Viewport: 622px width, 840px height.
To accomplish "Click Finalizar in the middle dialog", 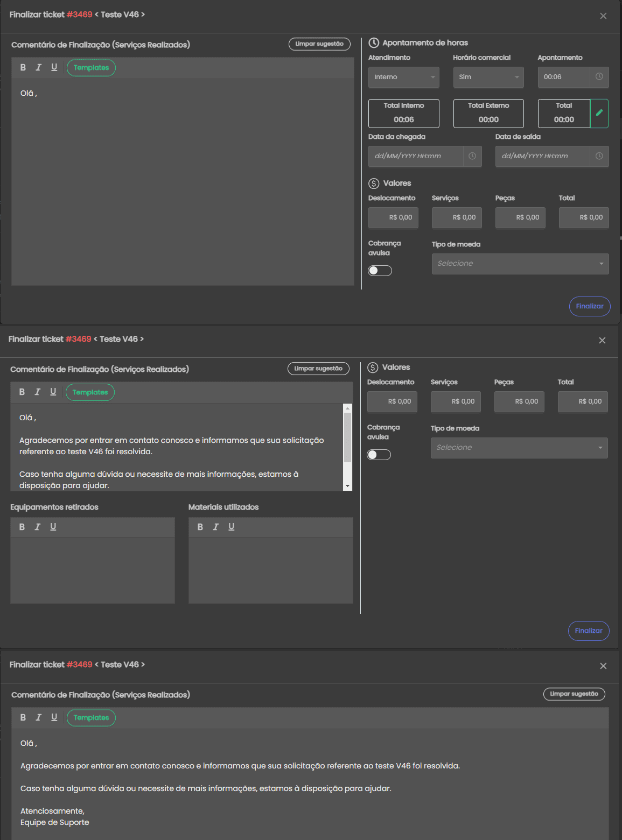I will pyautogui.click(x=589, y=631).
